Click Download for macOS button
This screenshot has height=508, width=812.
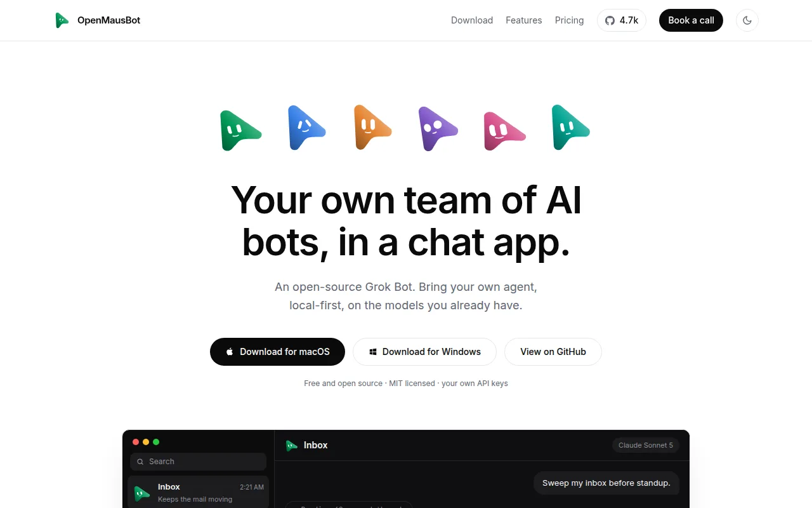click(x=277, y=352)
